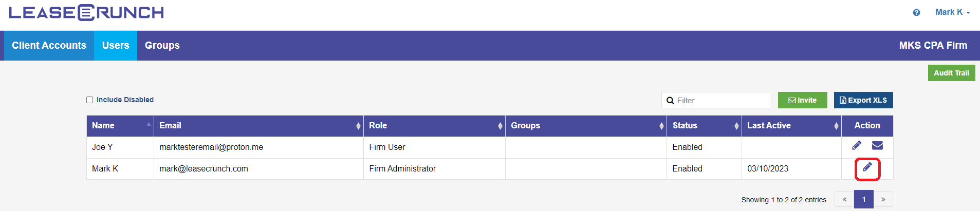This screenshot has height=211, width=980.
Task: Sort the table by Groups column
Action: (586, 126)
